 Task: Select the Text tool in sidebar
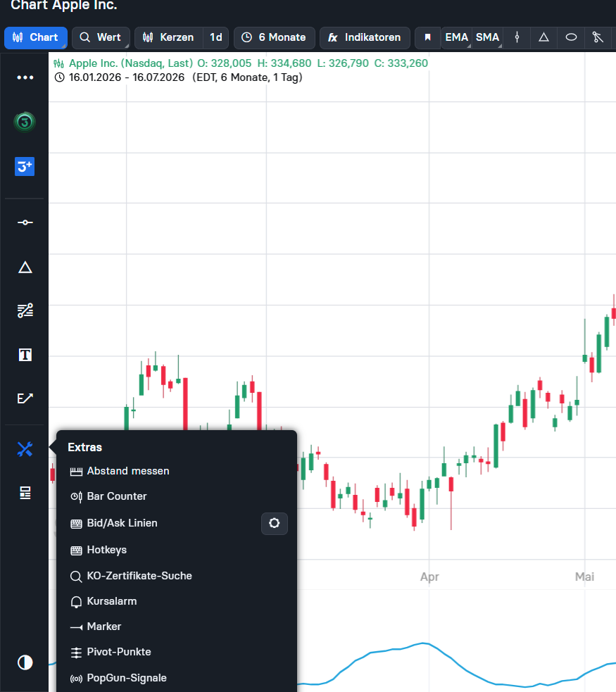pos(25,355)
